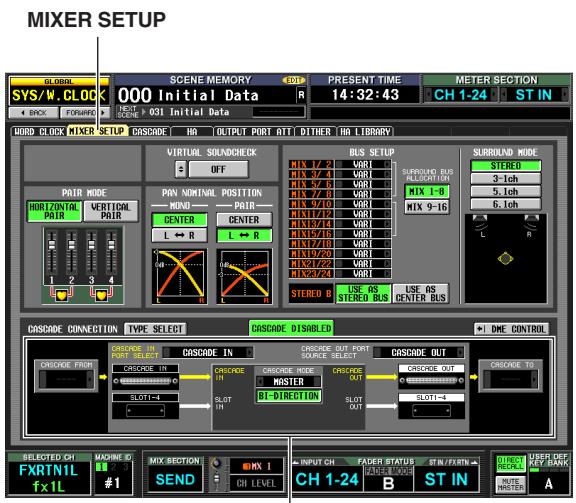
Task: Open the CASCADE TO selector
Action: coord(511,379)
